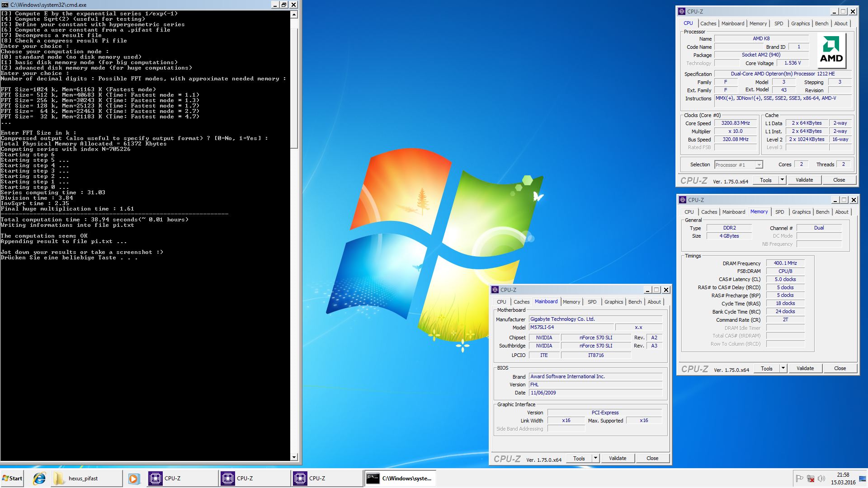868x488 pixels.
Task: Open Internet Explorer from the taskbar
Action: [x=39, y=479]
